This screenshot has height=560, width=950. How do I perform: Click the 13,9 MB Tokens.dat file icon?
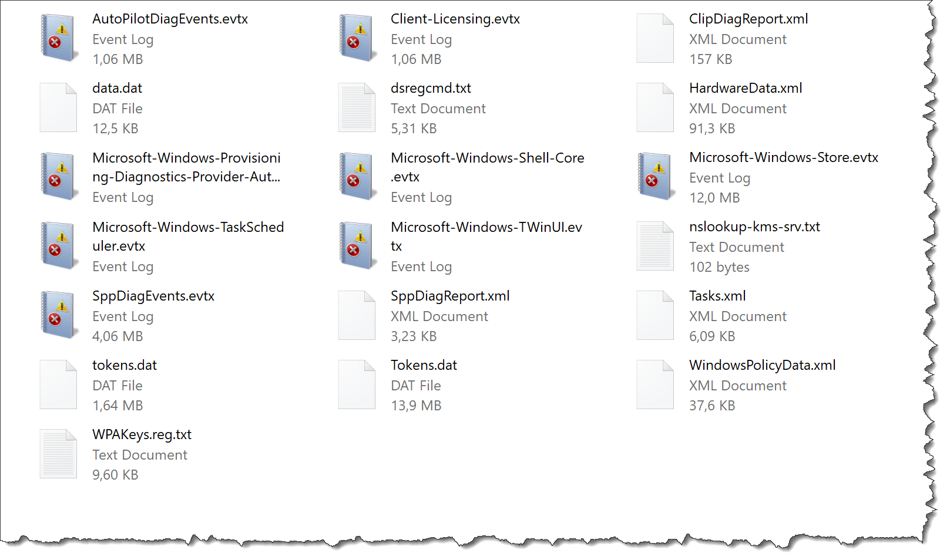pyautogui.click(x=357, y=384)
